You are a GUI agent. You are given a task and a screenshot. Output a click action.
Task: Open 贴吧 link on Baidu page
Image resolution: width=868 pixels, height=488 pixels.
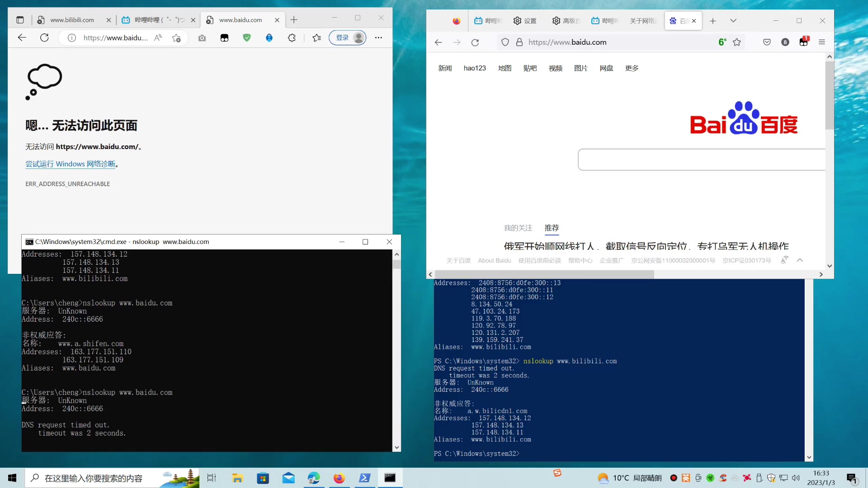point(530,68)
